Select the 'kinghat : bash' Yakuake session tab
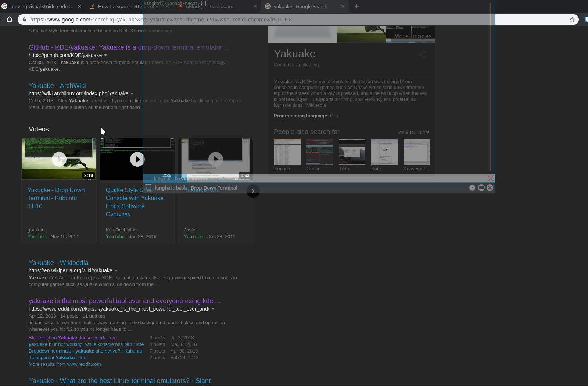 point(169,178)
